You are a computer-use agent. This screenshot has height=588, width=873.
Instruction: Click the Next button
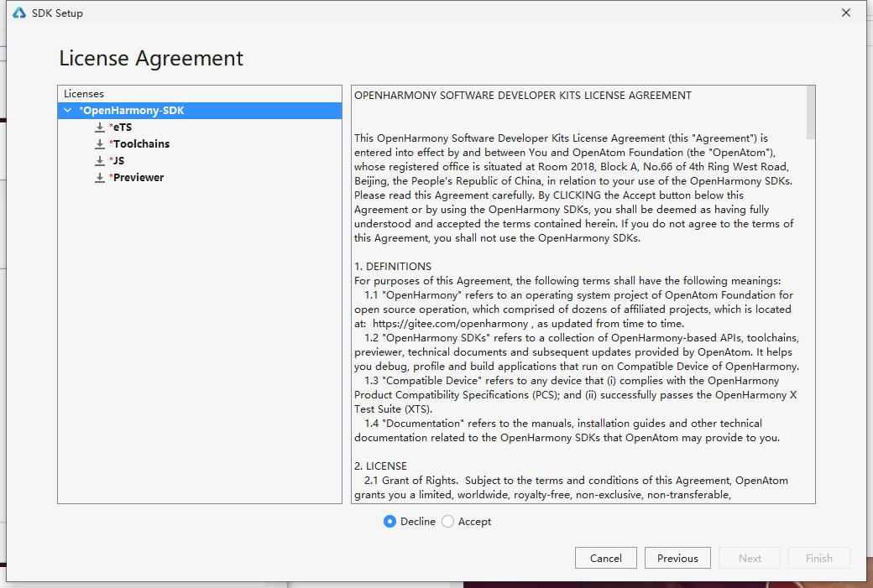(750, 558)
